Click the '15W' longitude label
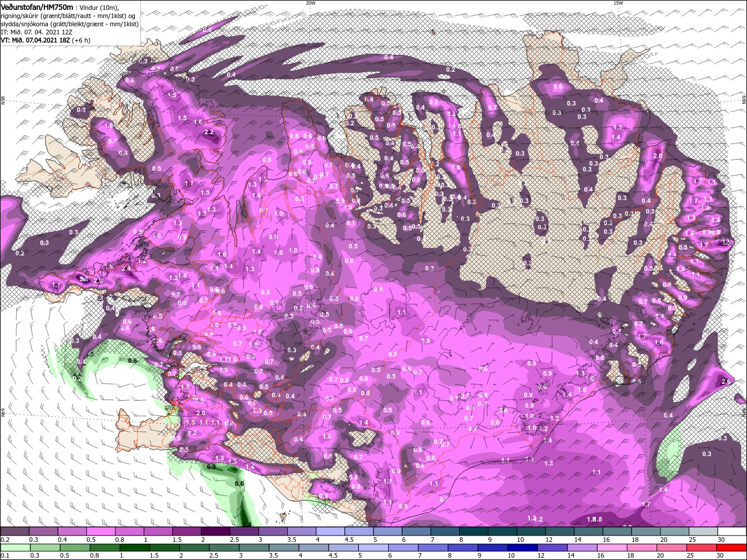747x560 pixels. (617, 3)
